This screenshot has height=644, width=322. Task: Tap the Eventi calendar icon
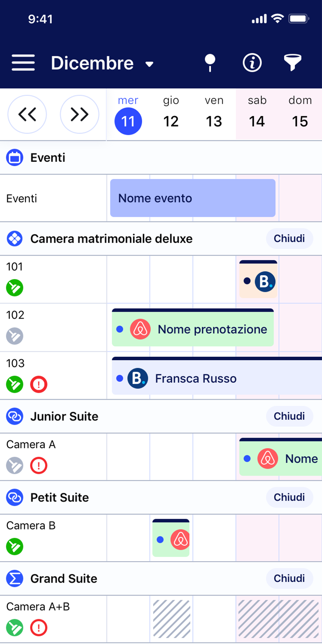coord(15,158)
